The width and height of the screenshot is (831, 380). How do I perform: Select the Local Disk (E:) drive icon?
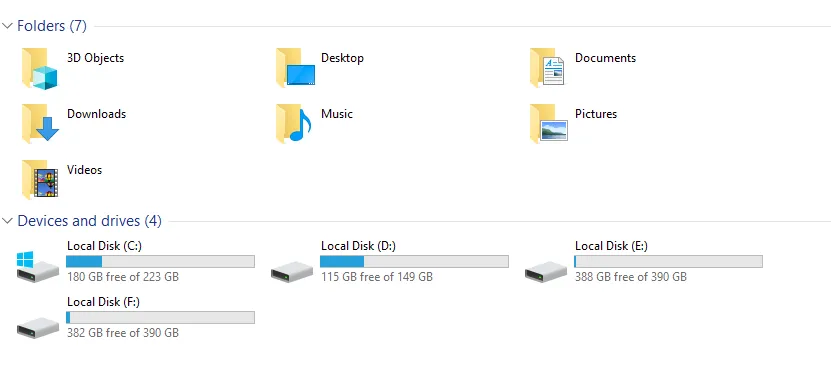point(546,271)
